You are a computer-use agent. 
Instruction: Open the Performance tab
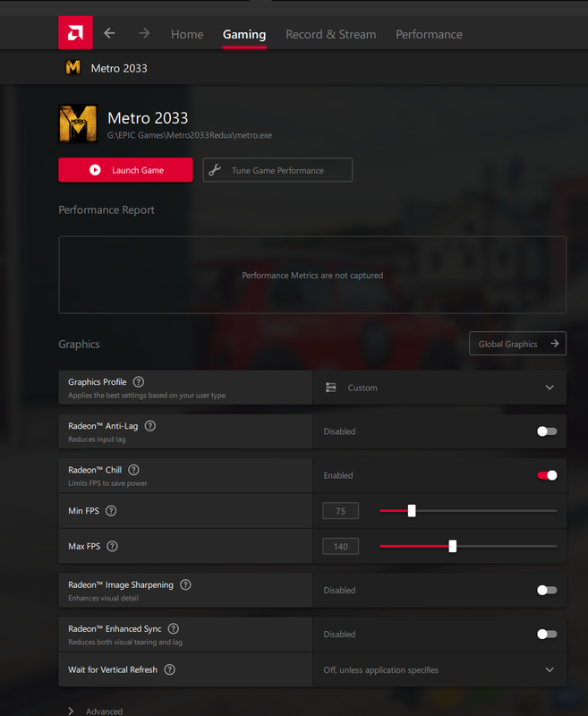[429, 34]
